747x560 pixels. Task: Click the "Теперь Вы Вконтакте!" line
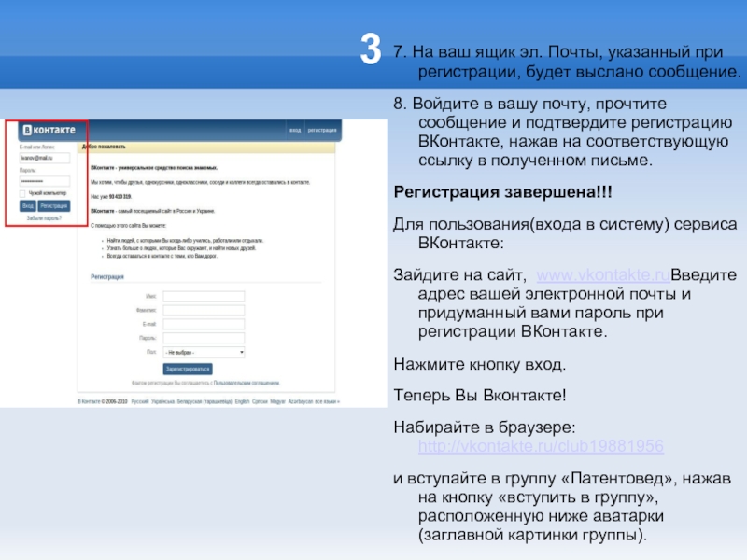[480, 395]
